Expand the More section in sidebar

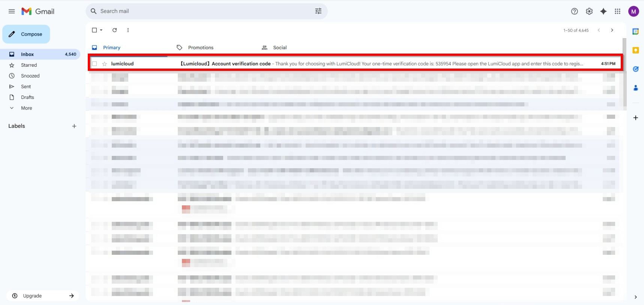coord(26,108)
